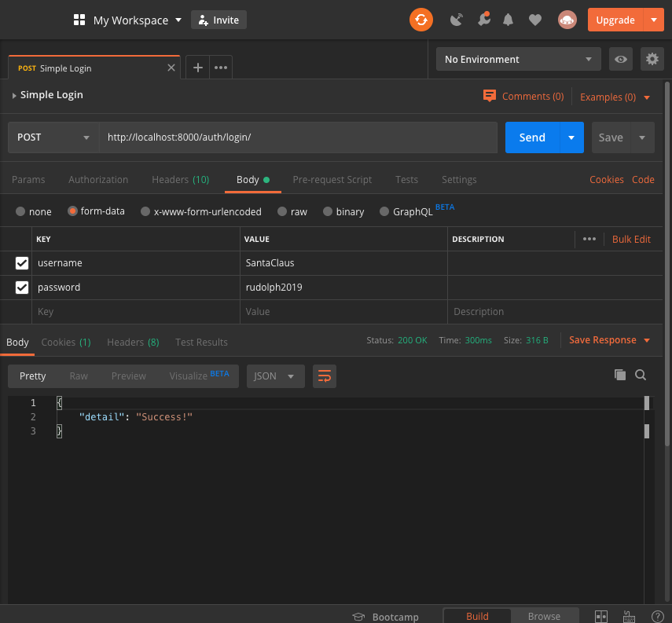Copy the response body using copy icon
This screenshot has width=672, height=623.
pyautogui.click(x=620, y=375)
